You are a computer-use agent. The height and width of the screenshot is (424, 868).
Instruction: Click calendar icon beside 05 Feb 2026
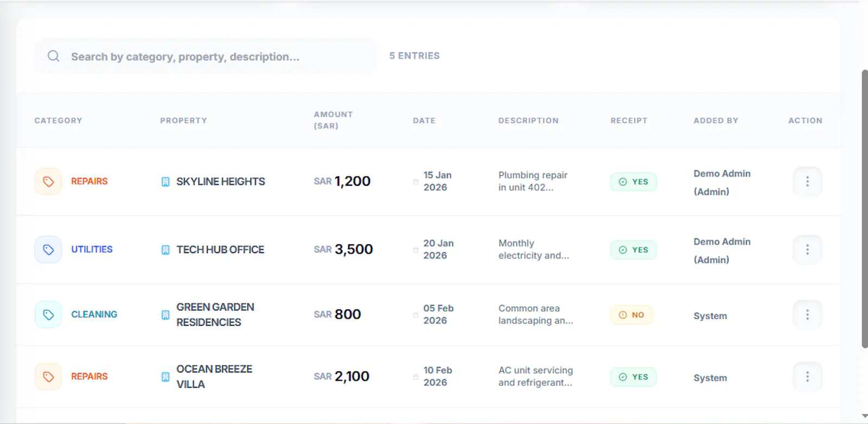point(416,315)
